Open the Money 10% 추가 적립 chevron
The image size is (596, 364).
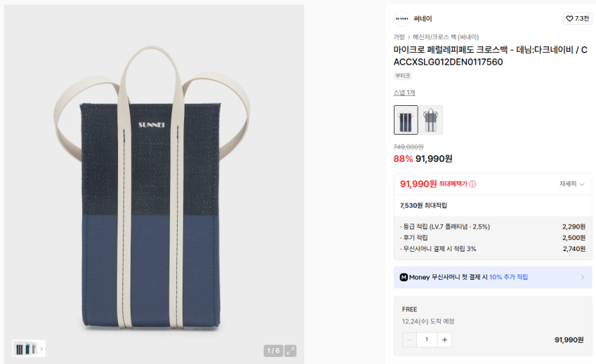[583, 278]
